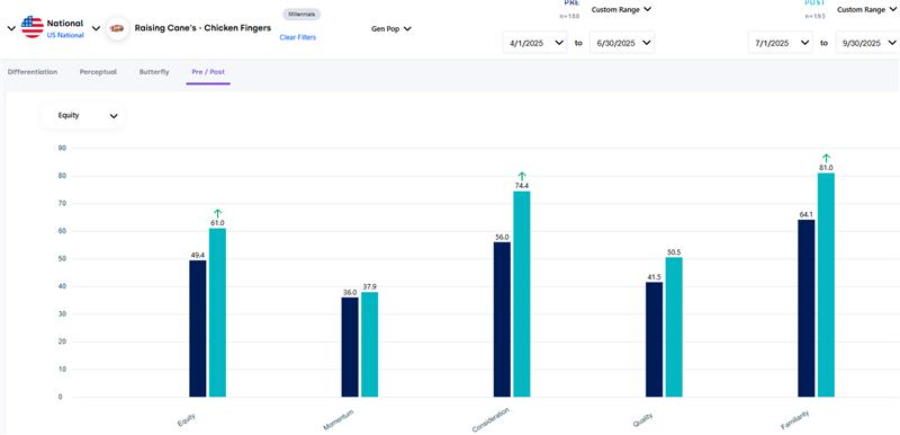
Task: Switch to the Perceptual tab
Action: (x=98, y=72)
